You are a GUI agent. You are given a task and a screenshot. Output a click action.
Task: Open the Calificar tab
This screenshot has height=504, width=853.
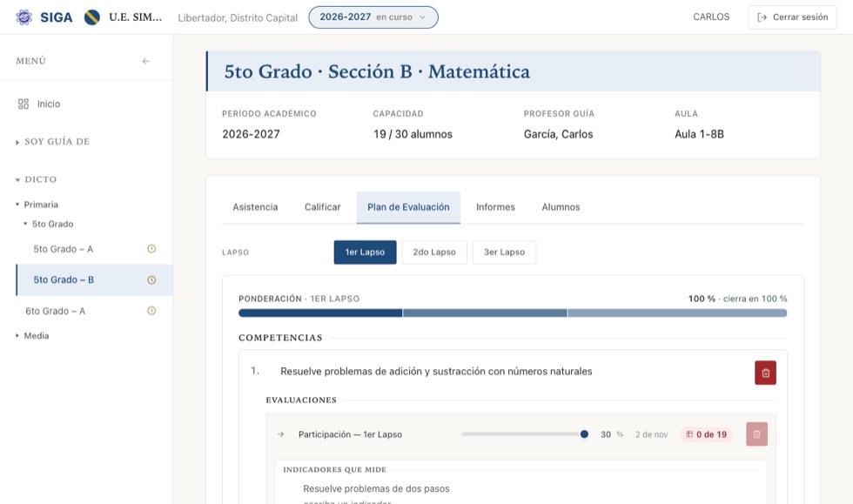tap(323, 207)
